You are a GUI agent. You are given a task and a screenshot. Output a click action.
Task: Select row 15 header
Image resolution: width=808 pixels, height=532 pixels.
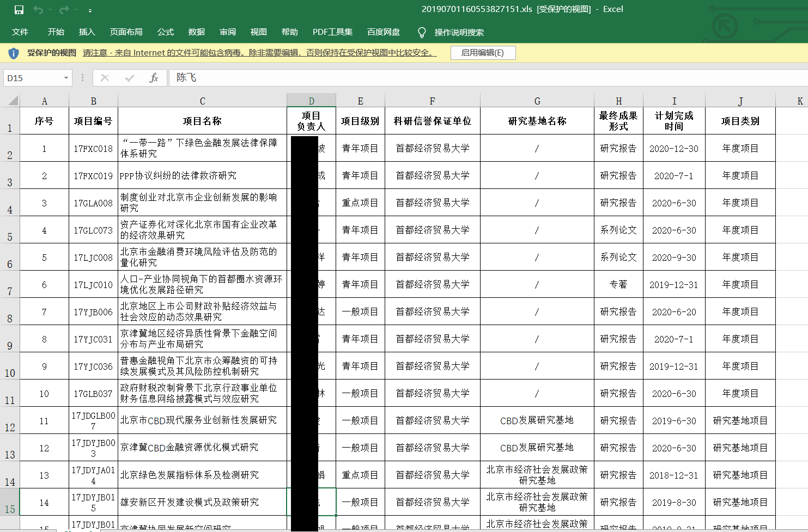click(x=10, y=502)
